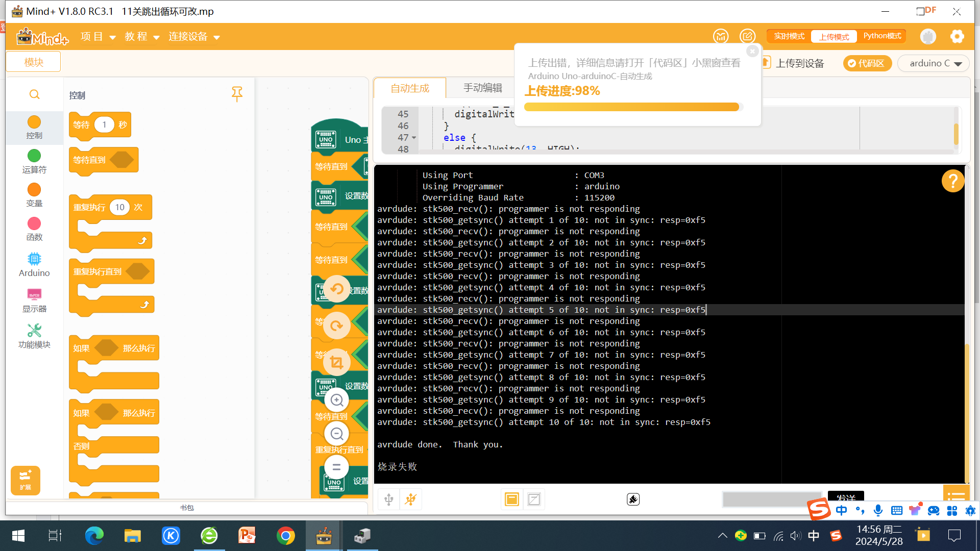Switch to Python模式
The height and width of the screenshot is (551, 980).
tap(882, 36)
